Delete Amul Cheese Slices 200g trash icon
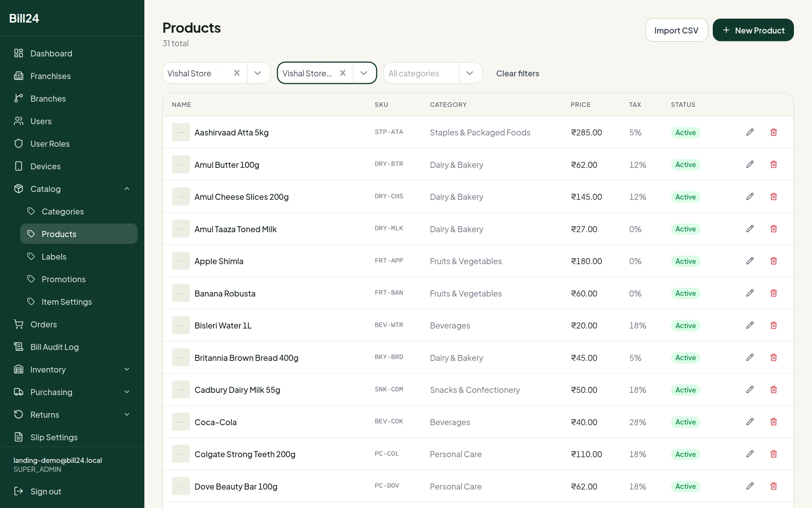 coord(774,196)
